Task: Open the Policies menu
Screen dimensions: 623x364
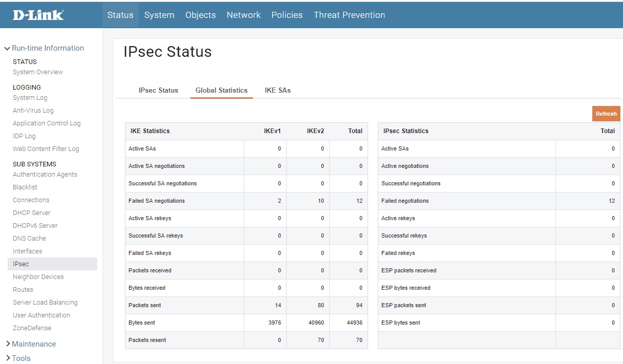Action: click(287, 15)
